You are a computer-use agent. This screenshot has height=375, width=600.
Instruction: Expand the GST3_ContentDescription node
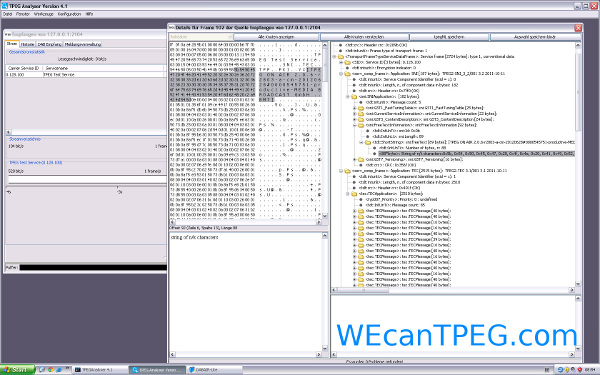coord(355,119)
